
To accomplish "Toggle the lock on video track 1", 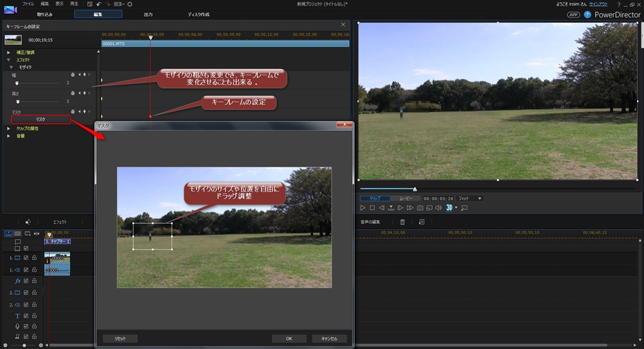I will click(34, 258).
